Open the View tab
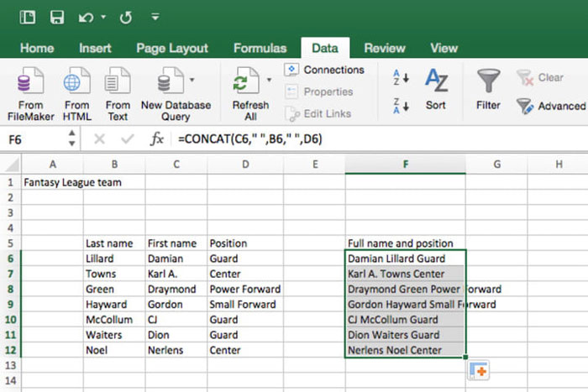 coord(444,48)
